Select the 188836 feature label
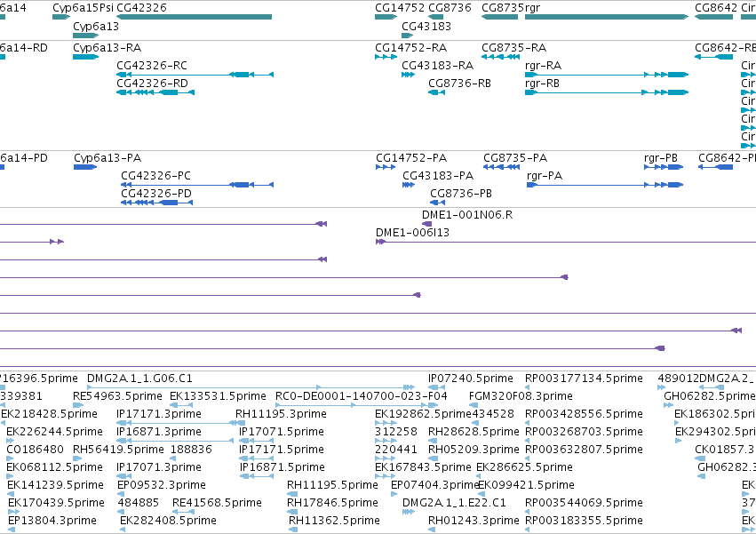This screenshot has height=534, width=756. click(x=191, y=450)
